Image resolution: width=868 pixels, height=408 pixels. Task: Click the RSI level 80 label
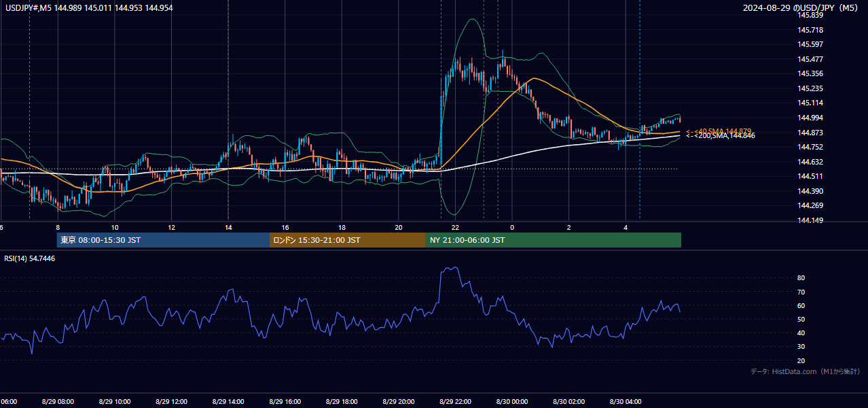pos(801,278)
